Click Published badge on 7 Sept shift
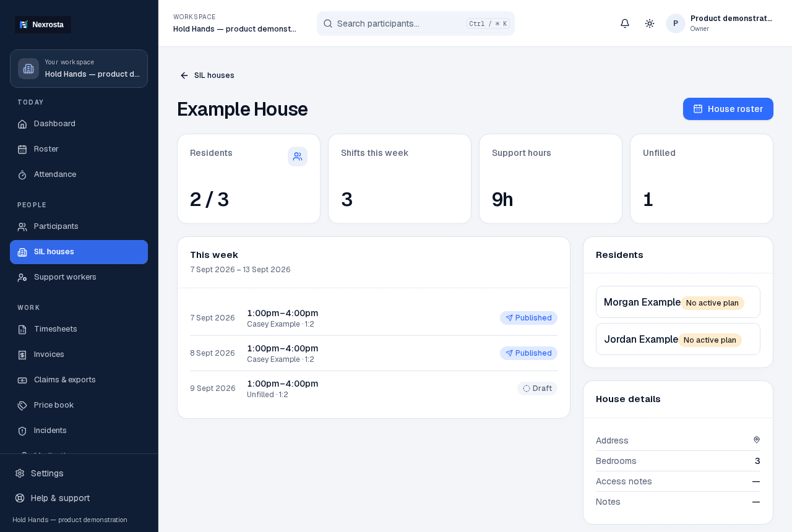792x532 pixels. pyautogui.click(x=528, y=318)
